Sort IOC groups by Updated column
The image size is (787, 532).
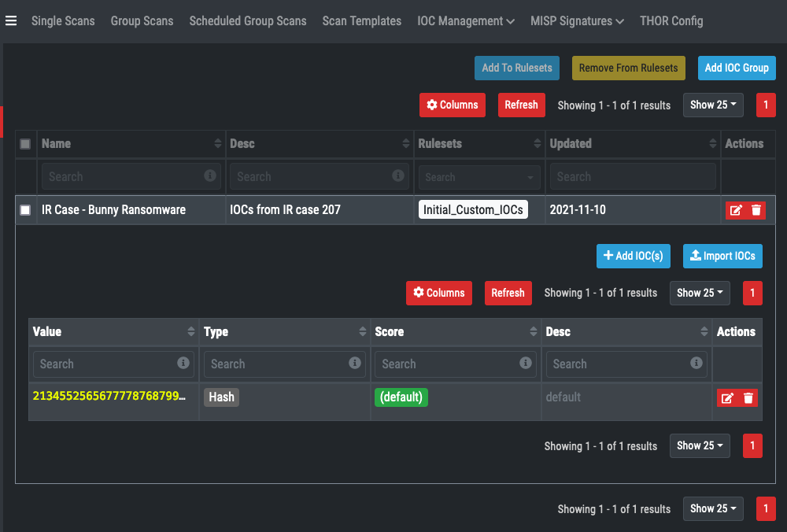point(713,144)
